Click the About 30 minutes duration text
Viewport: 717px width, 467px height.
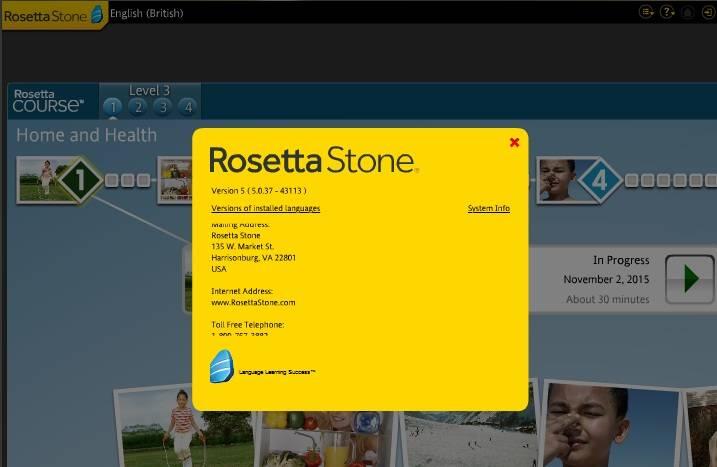[608, 300]
